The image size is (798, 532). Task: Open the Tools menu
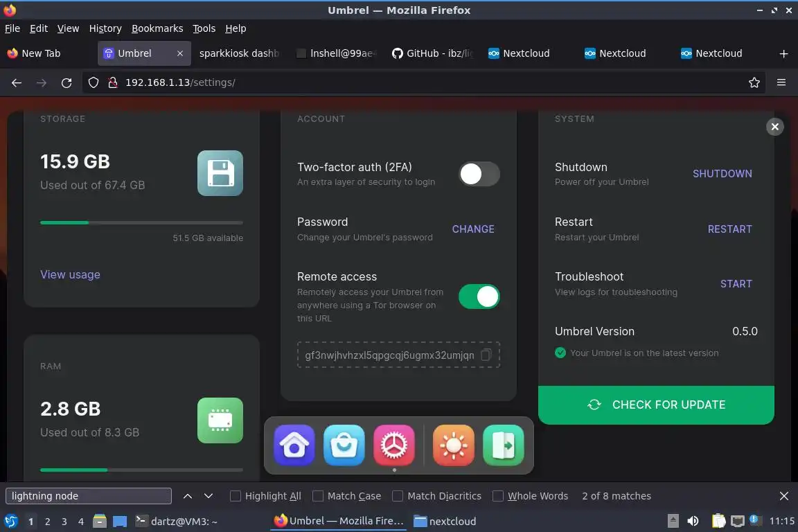pyautogui.click(x=204, y=28)
